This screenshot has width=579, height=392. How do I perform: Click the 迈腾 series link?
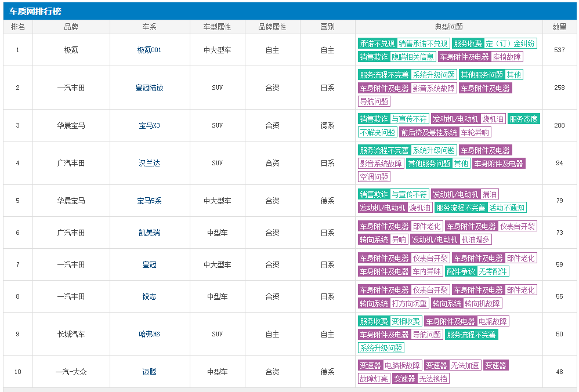149,372
